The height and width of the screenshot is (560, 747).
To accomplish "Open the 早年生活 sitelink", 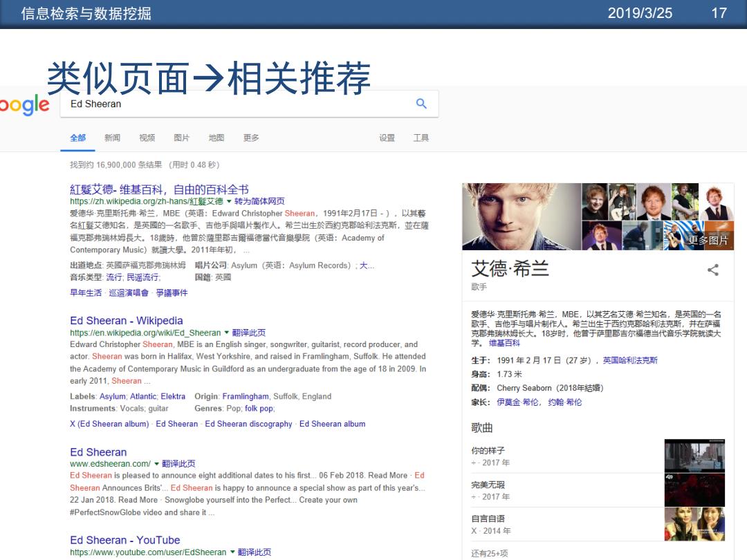I will pos(86,293).
